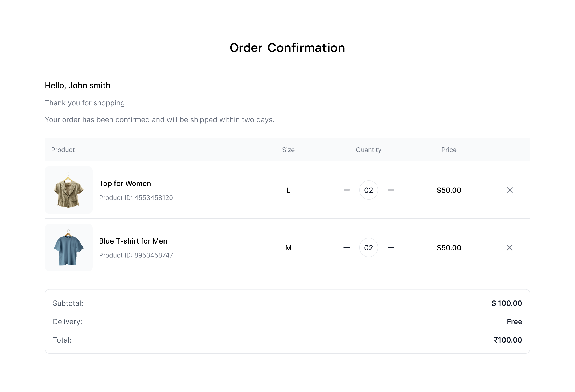Click the Price column header
The height and width of the screenshot is (392, 575).
449,150
